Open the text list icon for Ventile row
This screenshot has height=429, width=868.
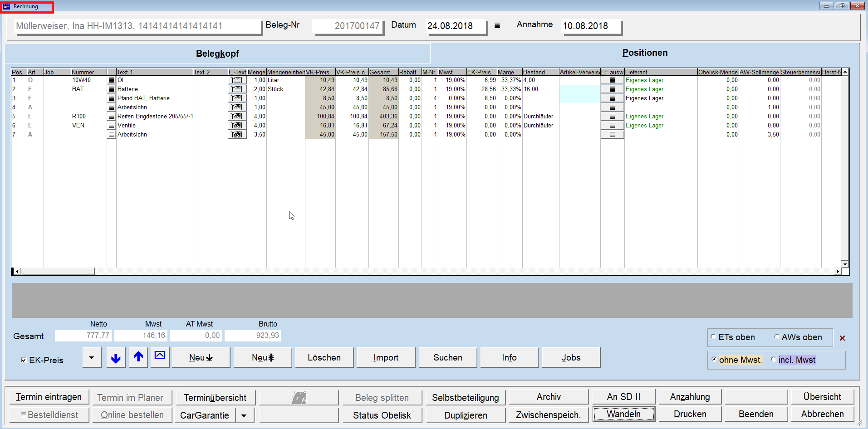pyautogui.click(x=112, y=126)
